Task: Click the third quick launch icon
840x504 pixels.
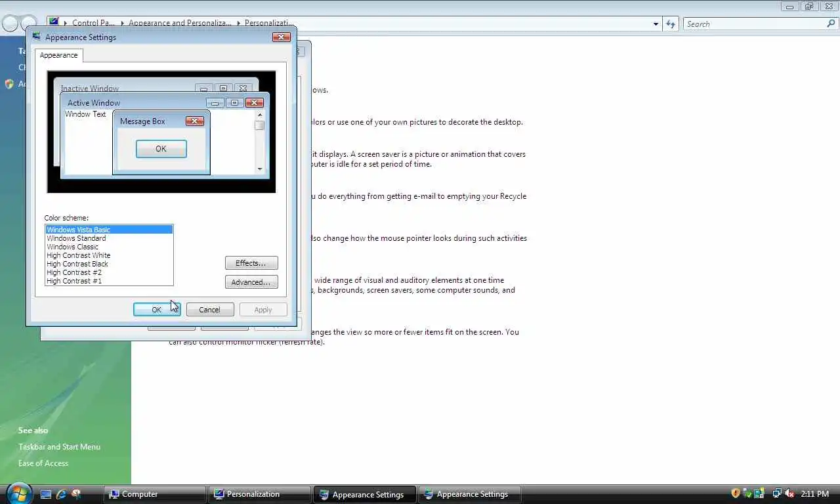Action: click(76, 494)
